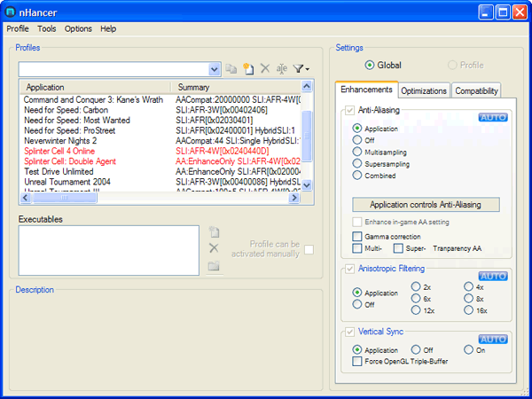Set Vertical Sync to Off
This screenshot has height=399, width=532.
click(416, 349)
